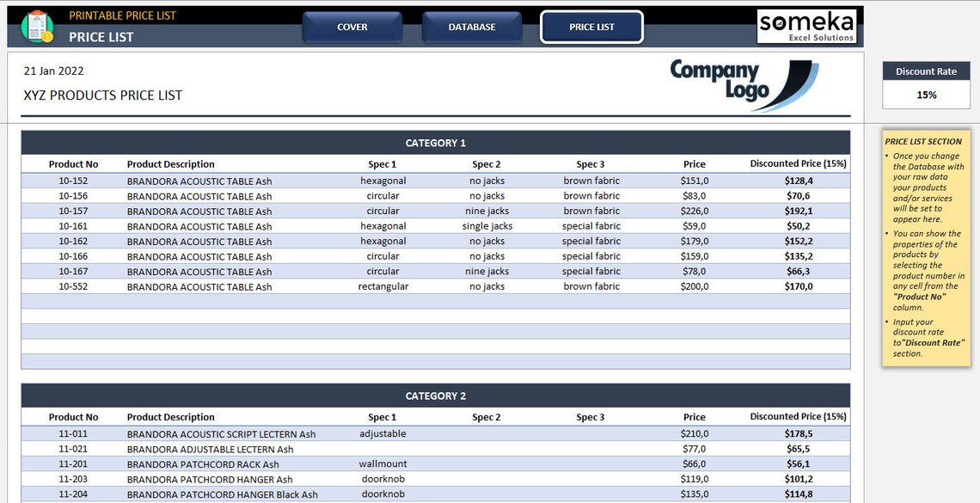Open the Price column header dropdown
The width and height of the screenshot is (980, 503).
pos(695,163)
